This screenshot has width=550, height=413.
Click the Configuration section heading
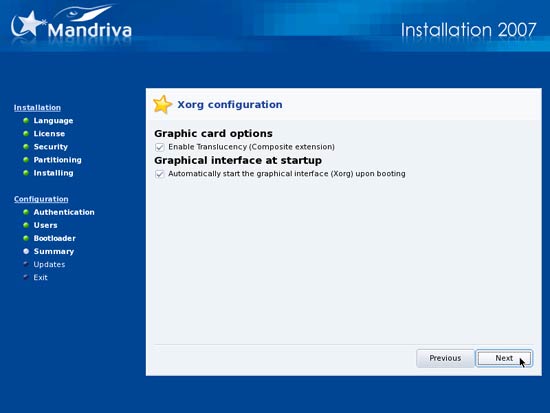click(x=41, y=199)
